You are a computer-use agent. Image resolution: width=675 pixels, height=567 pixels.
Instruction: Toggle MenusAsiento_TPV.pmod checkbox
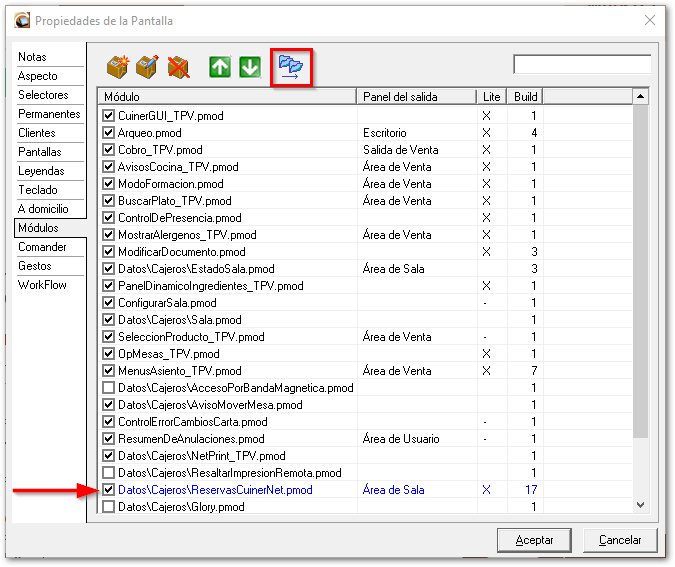[108, 371]
